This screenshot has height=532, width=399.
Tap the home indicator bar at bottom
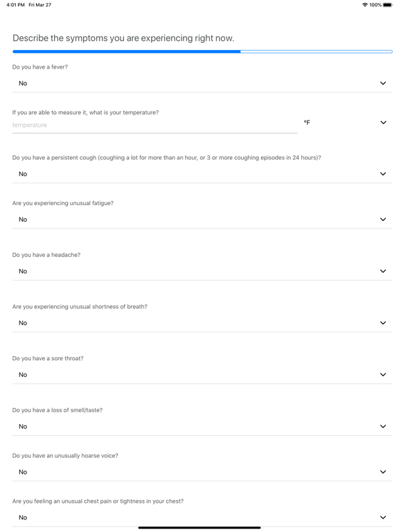coord(199,528)
